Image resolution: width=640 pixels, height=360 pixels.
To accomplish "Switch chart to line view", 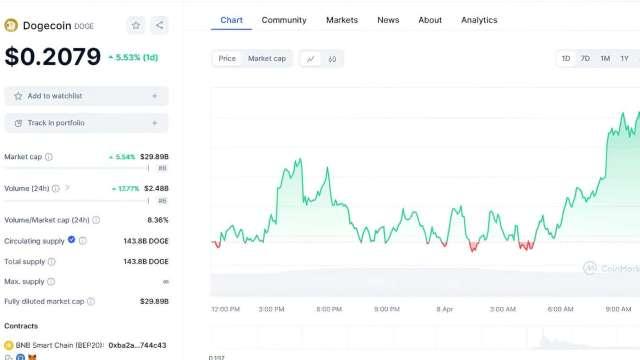I will (x=311, y=59).
